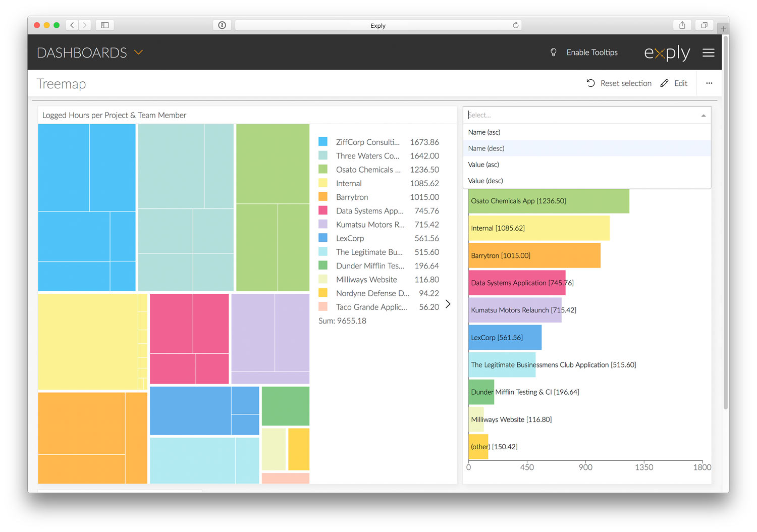Show next legend page with right chevron
The width and height of the screenshot is (757, 532).
(448, 304)
